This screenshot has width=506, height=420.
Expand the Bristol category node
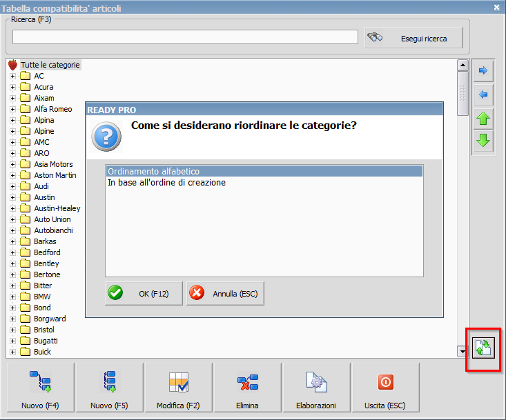pyautogui.click(x=12, y=330)
